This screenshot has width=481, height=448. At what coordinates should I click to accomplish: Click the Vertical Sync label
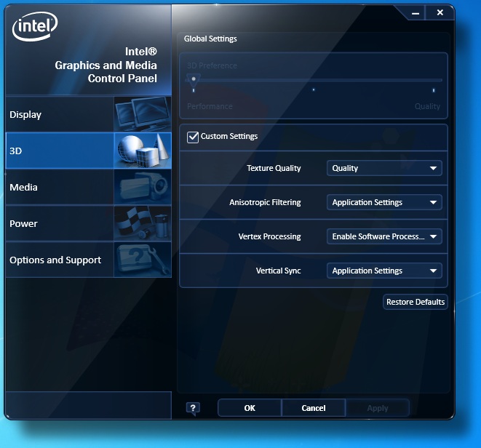pos(278,271)
